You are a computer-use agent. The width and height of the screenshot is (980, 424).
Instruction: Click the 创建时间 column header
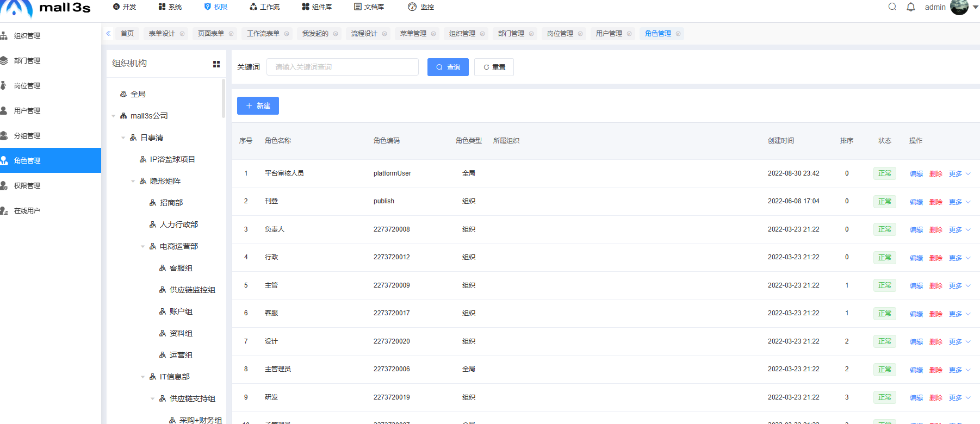(x=781, y=141)
